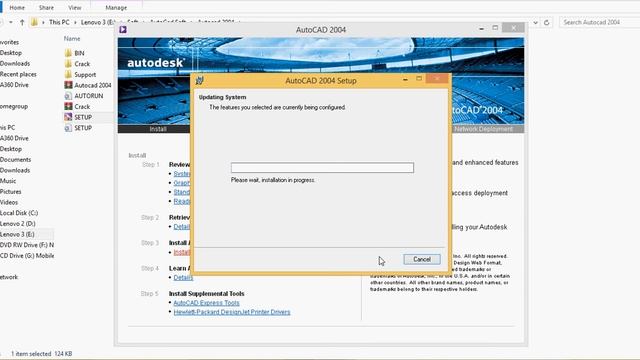The image size is (640, 360).
Task: Open the Details link under Step 4
Action: pyautogui.click(x=183, y=278)
